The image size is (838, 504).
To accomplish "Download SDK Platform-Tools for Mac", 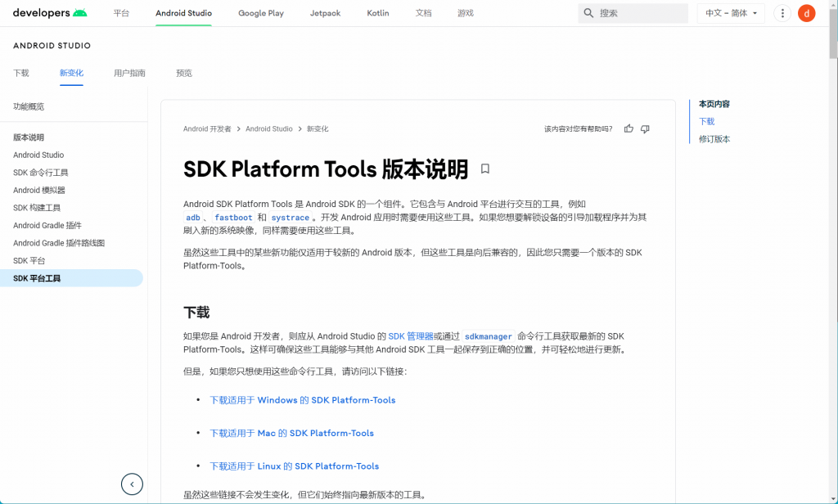I will click(x=292, y=433).
